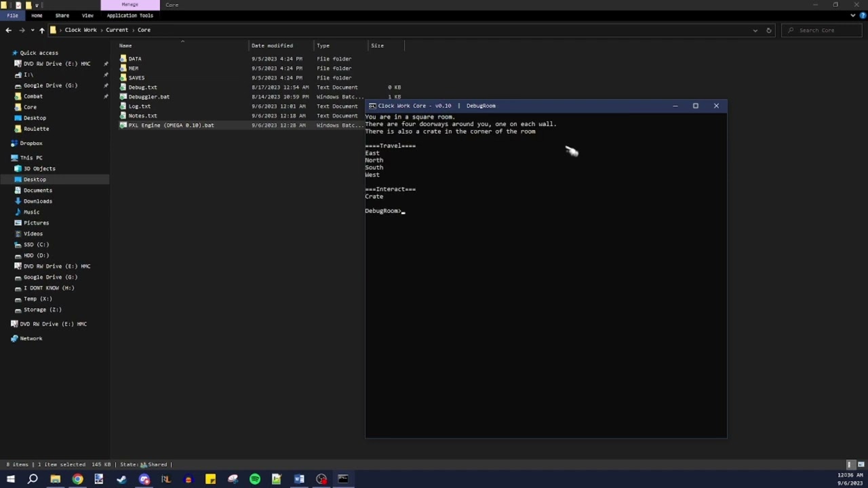
Task: Select Google Drive (G:) in Quick access
Action: 50,85
